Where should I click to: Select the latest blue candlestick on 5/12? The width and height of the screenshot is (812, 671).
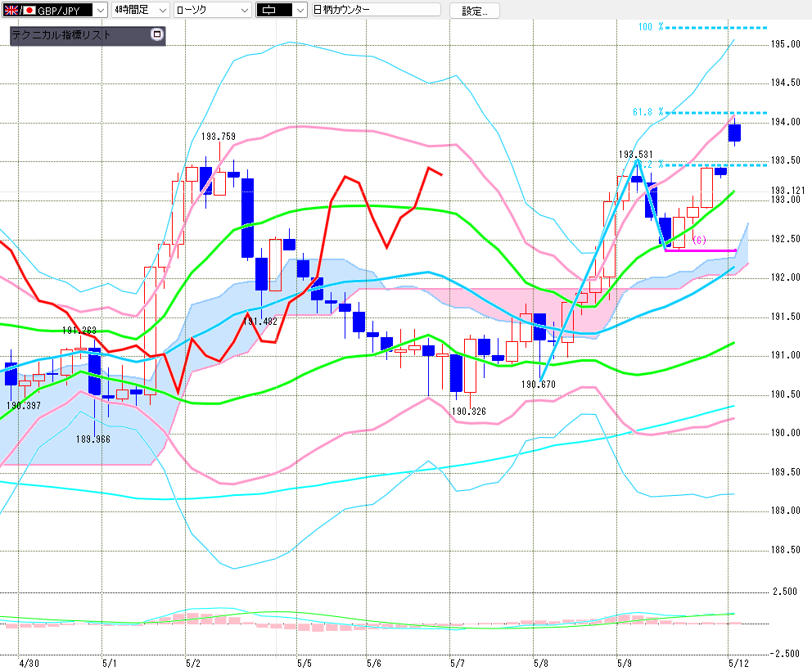(734, 133)
